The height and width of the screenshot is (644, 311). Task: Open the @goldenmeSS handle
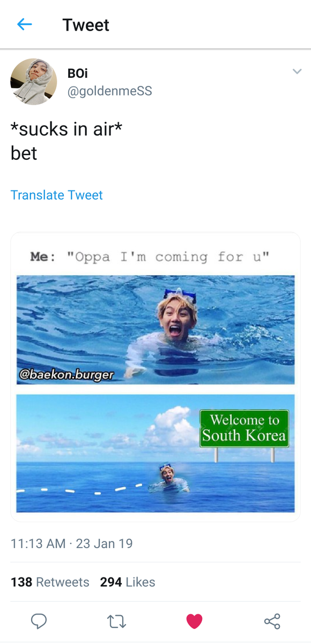click(110, 91)
